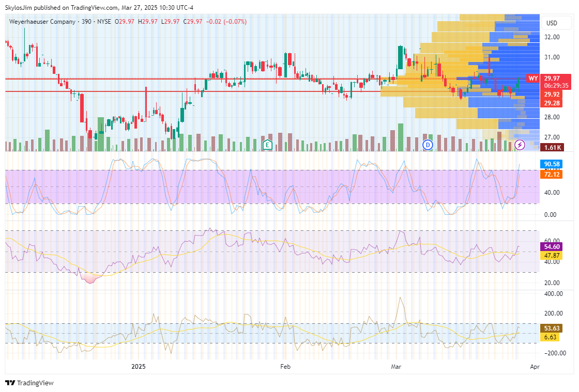Click the Feb time axis label
579x392 pixels.
285,367
